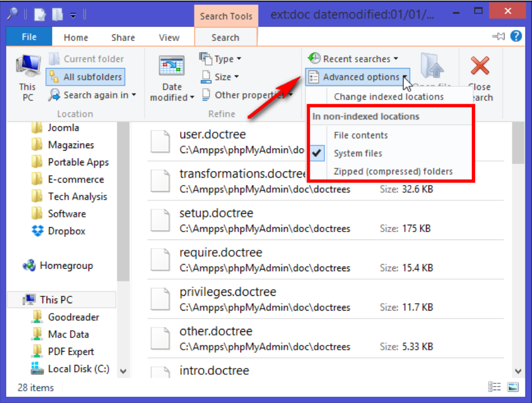532x403 pixels.
Task: Click the This PC search location icon
Action: pyautogui.click(x=28, y=66)
